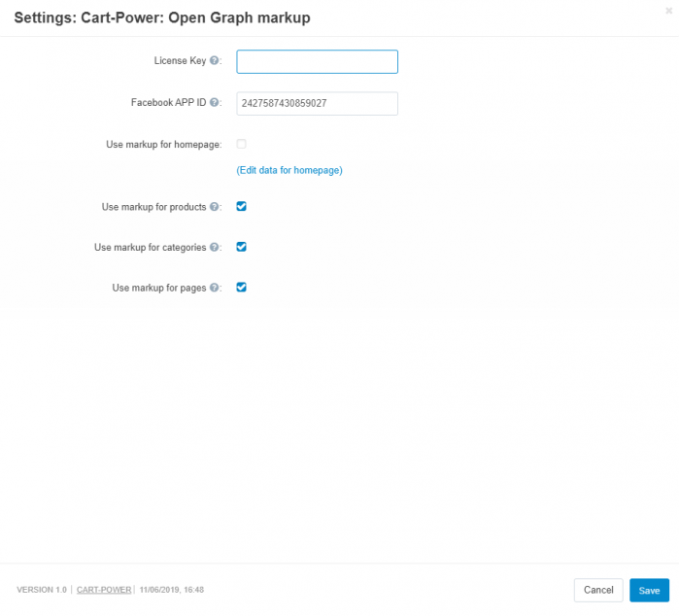Show help for Use markup for categories
680x616 pixels.
point(214,247)
